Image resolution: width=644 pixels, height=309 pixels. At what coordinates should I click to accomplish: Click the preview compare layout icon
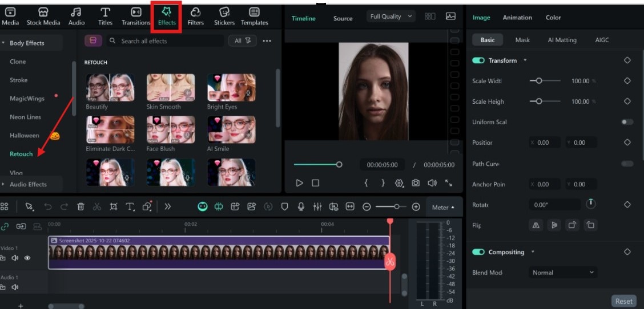click(430, 17)
